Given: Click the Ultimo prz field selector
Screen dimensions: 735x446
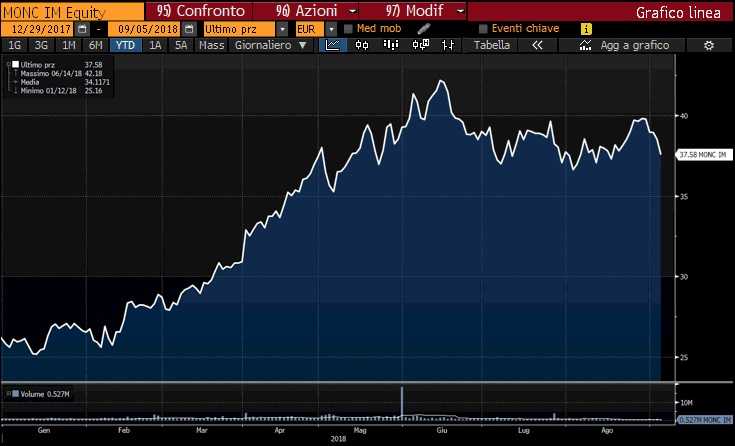Looking at the screenshot, I should coord(239,29).
